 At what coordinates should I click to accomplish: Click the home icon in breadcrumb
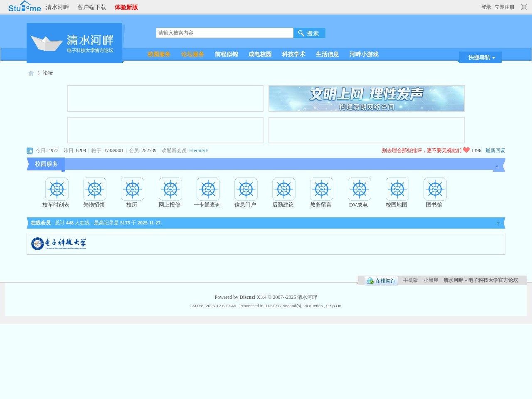pos(31,73)
